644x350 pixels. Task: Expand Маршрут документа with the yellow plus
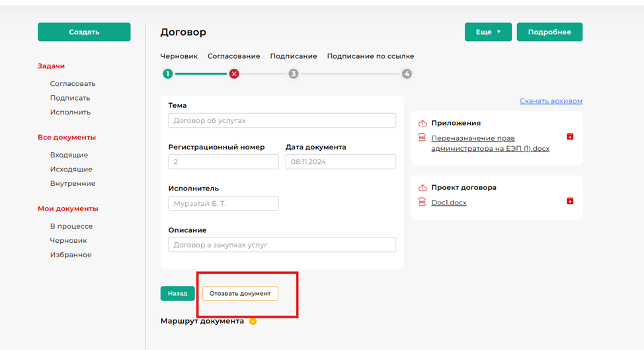pyautogui.click(x=253, y=322)
